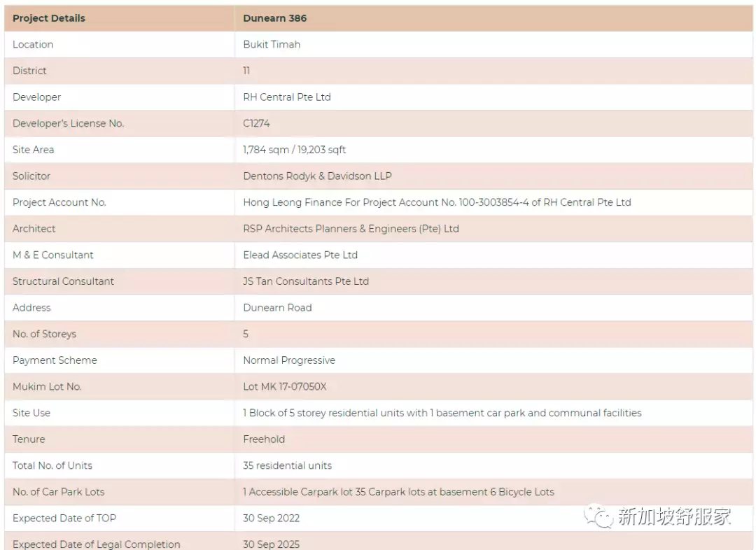Click the license number "C1274"

[256, 123]
